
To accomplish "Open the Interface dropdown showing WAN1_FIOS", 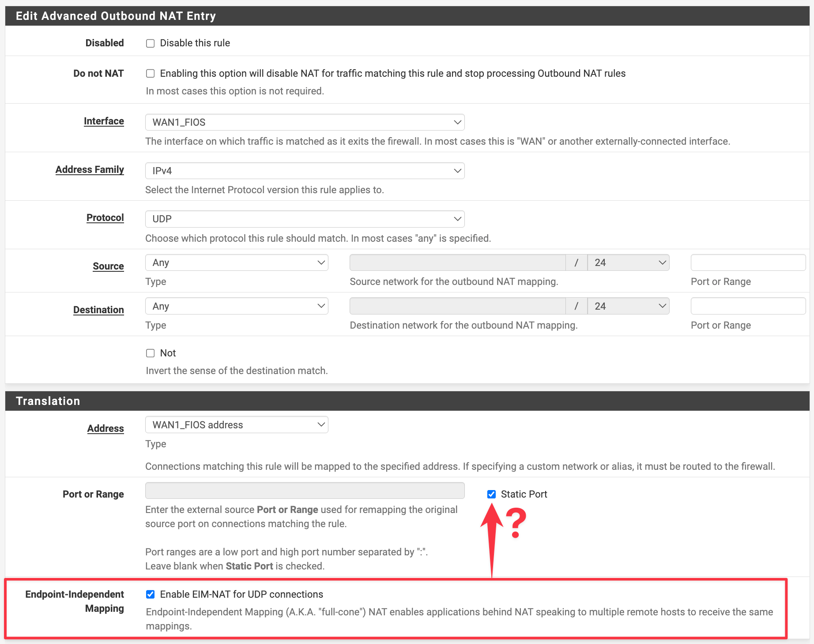I will [x=305, y=122].
